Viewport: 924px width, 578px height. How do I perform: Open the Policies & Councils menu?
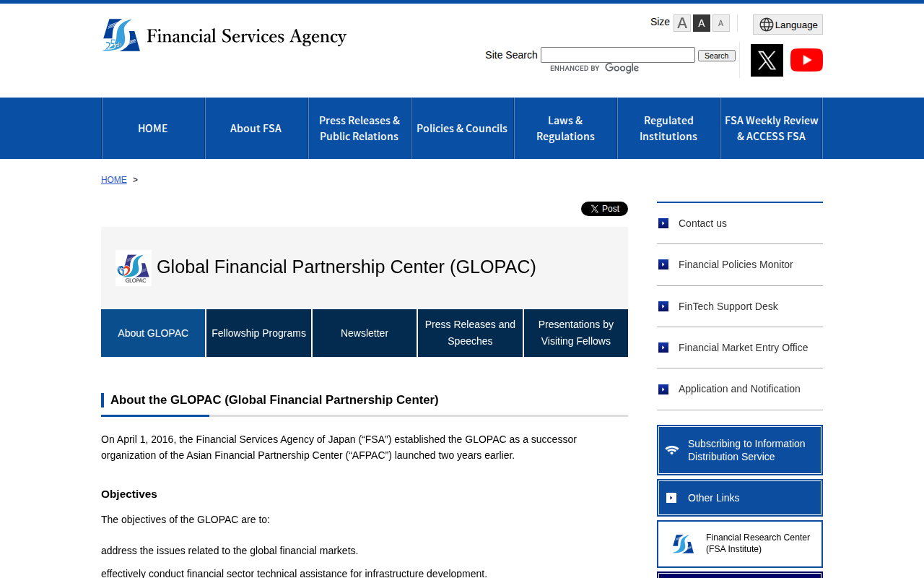462,129
